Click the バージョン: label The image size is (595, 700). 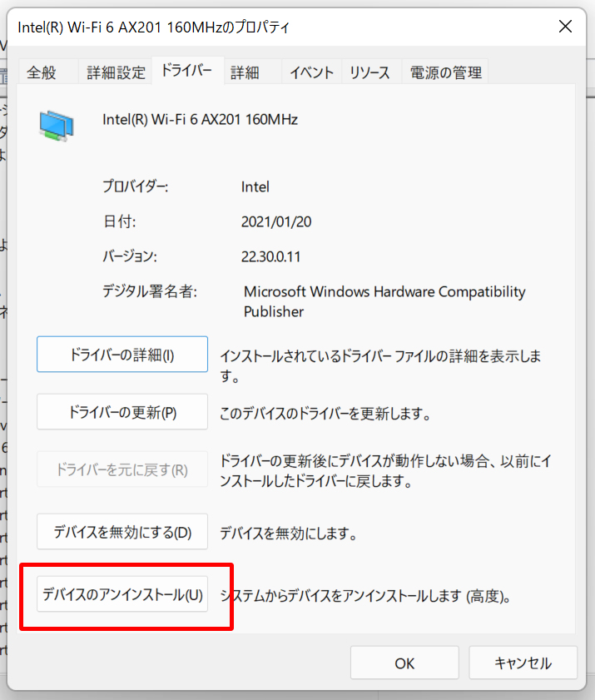coord(130,256)
